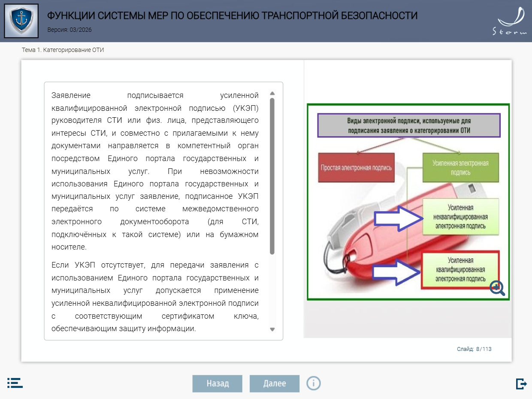Click the 'Усиленная неквалифицированная электронная подпись' box
This screenshot has height=399, width=532.
click(x=461, y=217)
